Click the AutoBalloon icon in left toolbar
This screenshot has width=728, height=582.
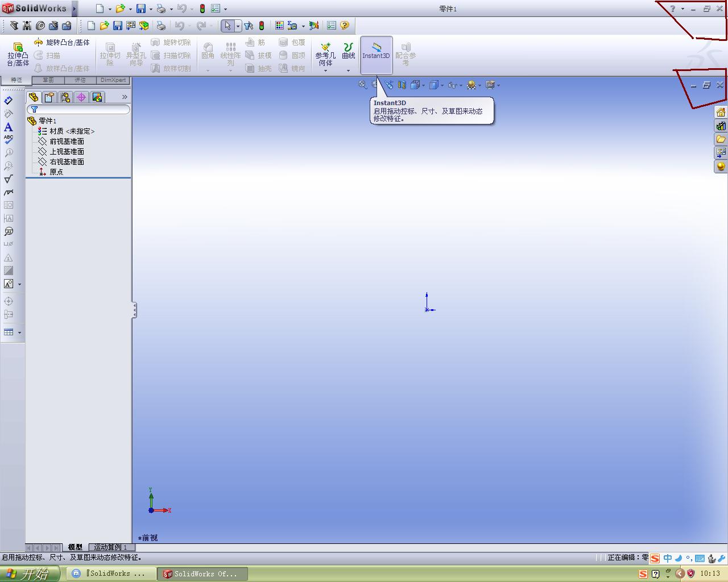point(9,231)
